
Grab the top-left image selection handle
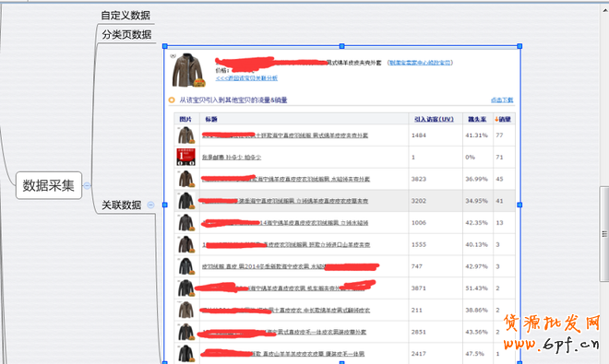click(165, 46)
